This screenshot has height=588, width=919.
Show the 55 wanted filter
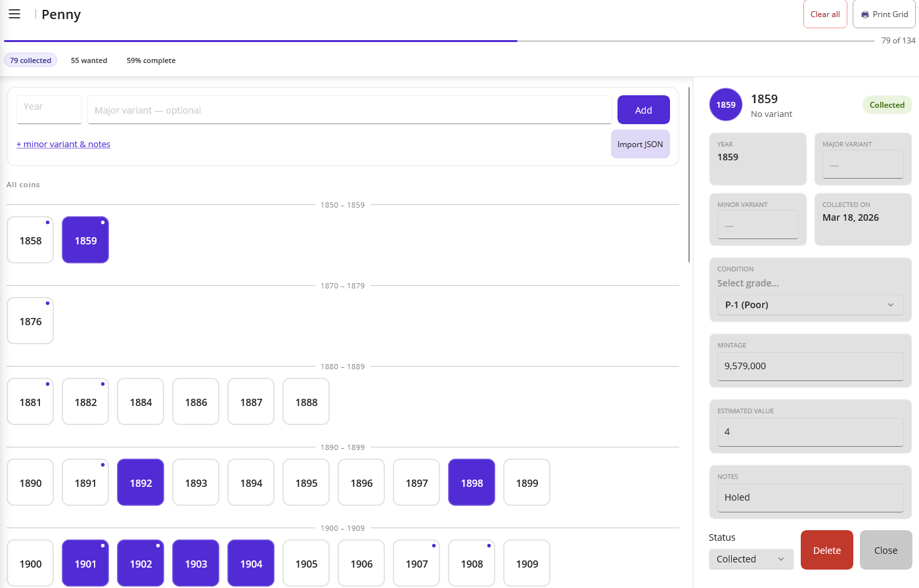coord(89,60)
